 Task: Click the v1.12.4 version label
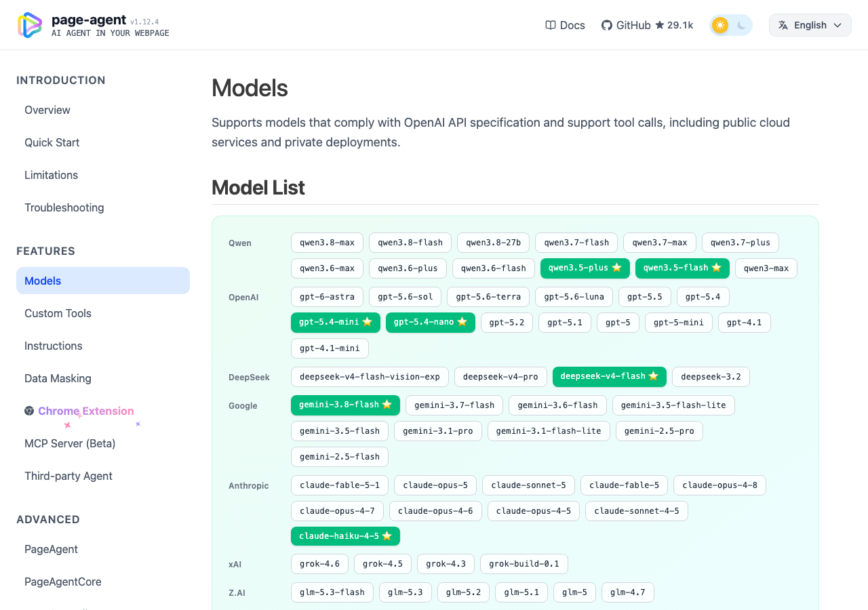click(x=144, y=22)
